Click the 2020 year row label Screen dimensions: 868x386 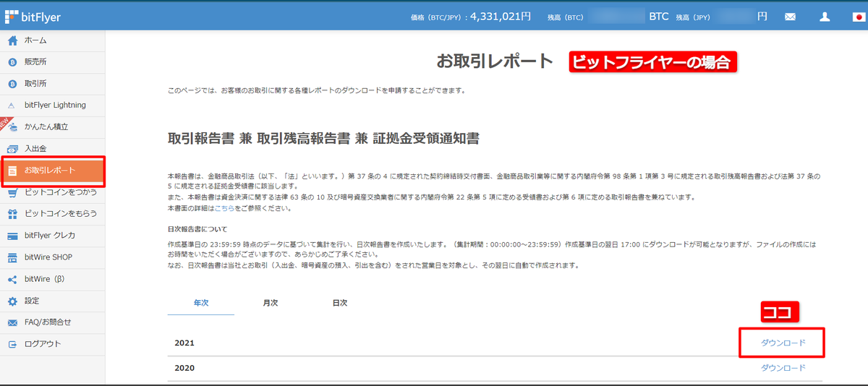click(x=184, y=368)
